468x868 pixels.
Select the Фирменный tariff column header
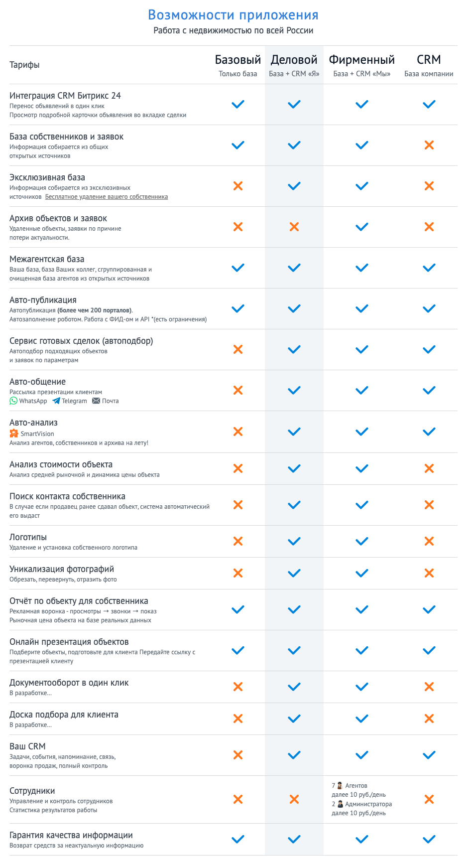pos(362,60)
